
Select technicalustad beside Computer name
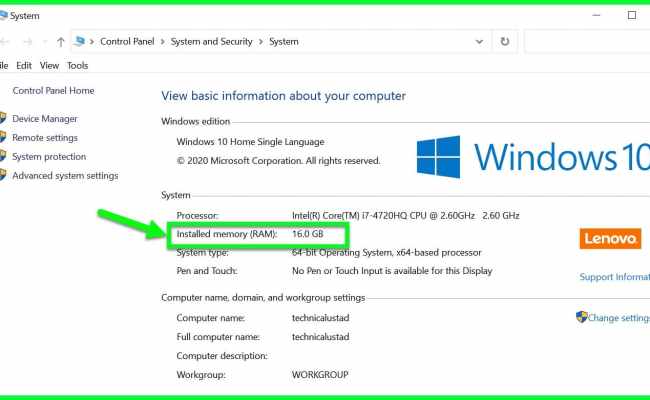tap(320, 318)
